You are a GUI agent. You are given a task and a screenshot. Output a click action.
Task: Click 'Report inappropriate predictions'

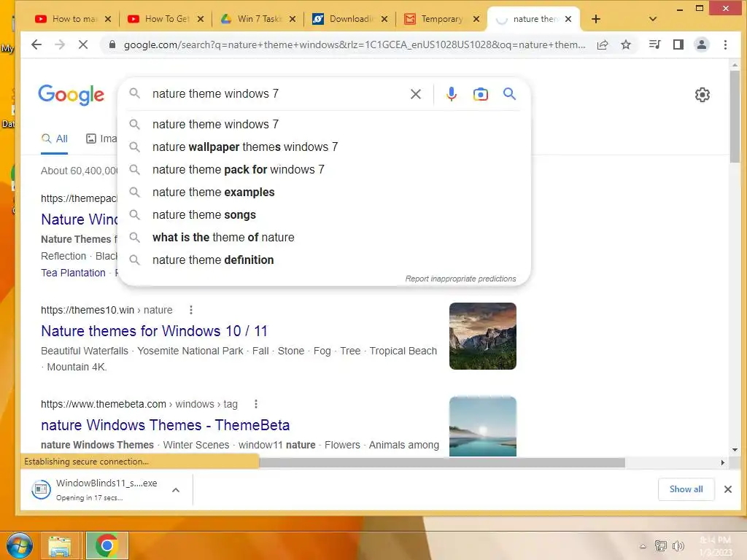coord(461,279)
